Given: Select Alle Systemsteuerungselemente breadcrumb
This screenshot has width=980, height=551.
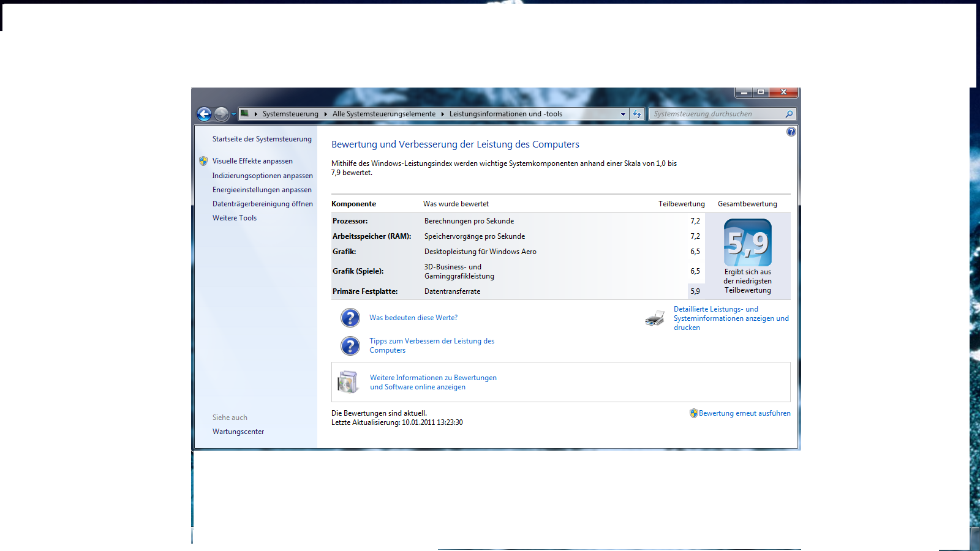Looking at the screenshot, I should pyautogui.click(x=384, y=114).
